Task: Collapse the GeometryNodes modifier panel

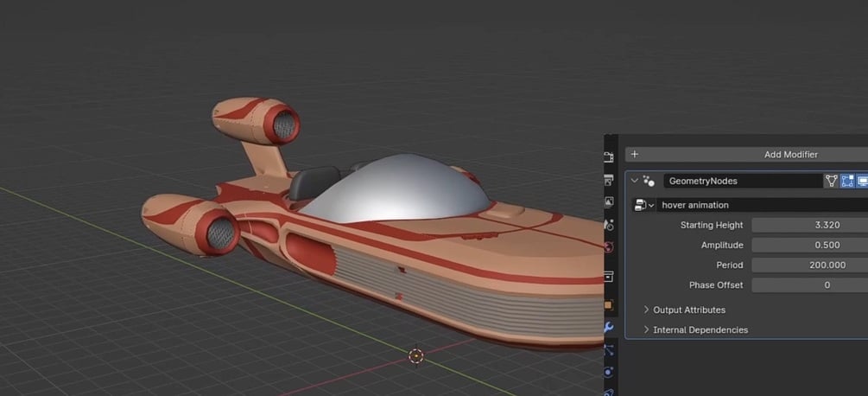Action: (x=635, y=181)
